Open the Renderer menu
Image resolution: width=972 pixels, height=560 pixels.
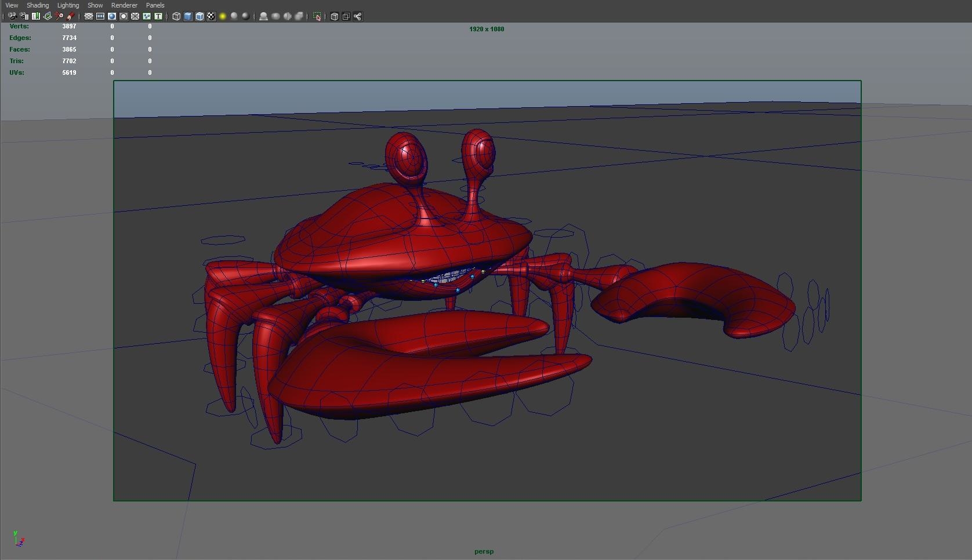tap(124, 5)
